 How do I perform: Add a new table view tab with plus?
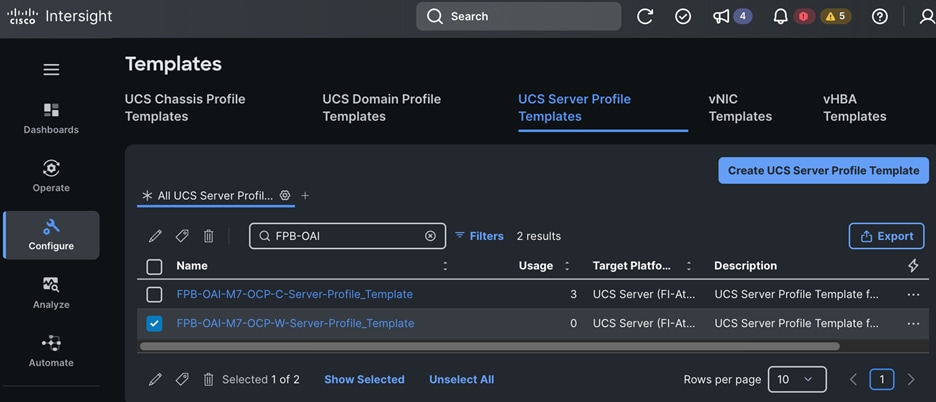305,195
